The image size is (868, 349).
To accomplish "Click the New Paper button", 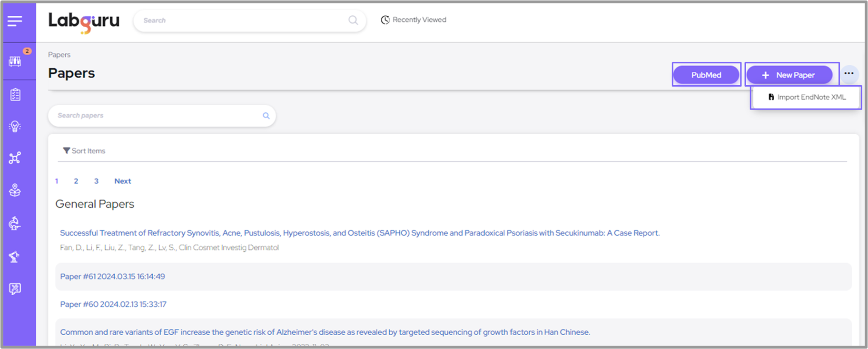I will tap(789, 75).
